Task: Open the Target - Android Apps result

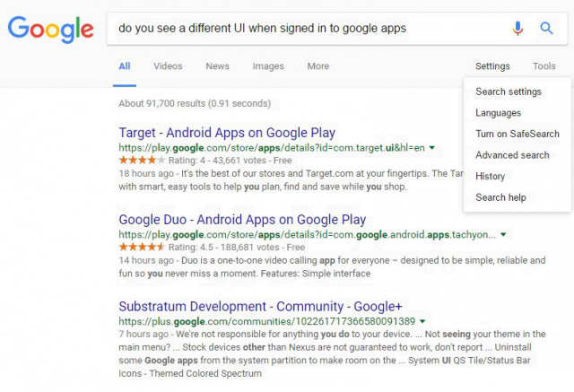Action: pos(228,133)
